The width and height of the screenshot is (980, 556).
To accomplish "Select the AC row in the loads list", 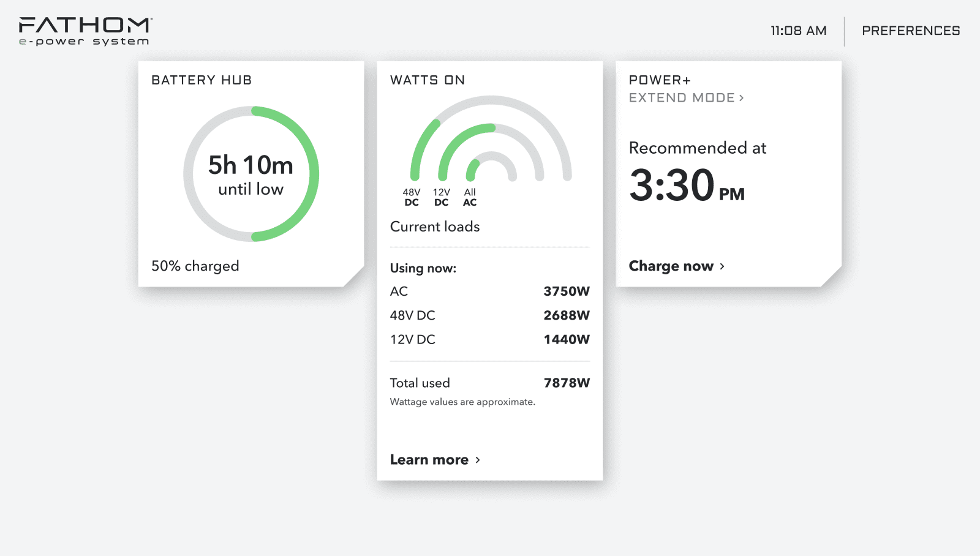I will click(490, 291).
